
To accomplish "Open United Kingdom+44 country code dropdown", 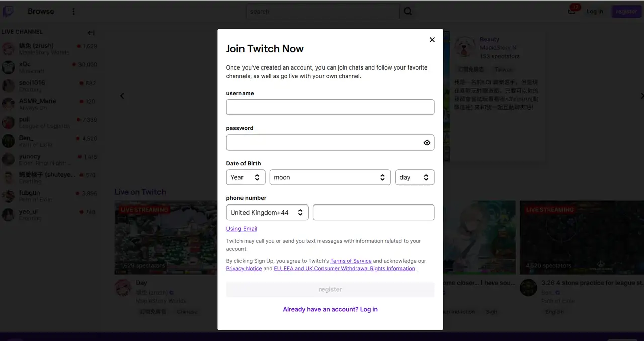I will point(267,212).
